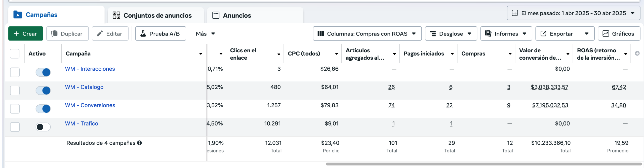The image size is (644, 168).
Task: Sort by the Compras column header
Action: tap(473, 54)
